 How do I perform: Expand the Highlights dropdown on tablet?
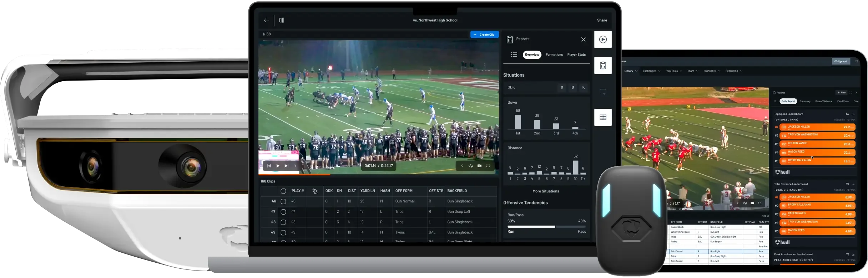click(712, 71)
